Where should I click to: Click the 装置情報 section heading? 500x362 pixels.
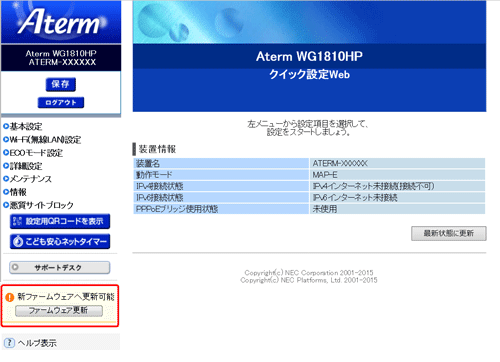(x=157, y=149)
